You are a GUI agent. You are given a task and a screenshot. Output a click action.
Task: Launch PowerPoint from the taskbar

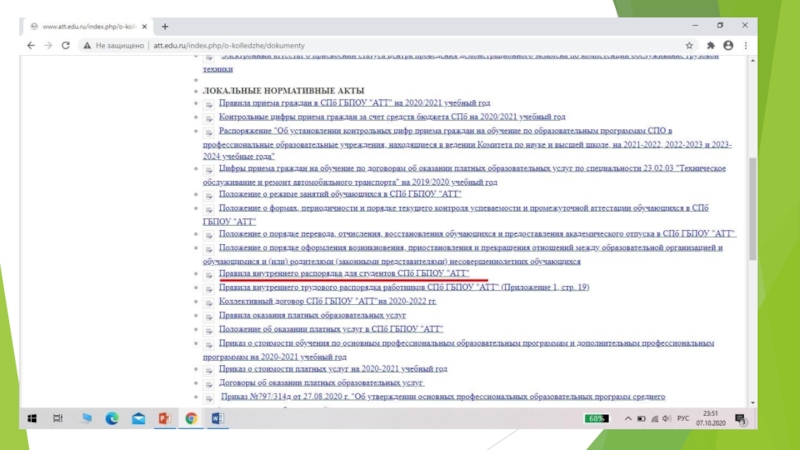coord(164,418)
